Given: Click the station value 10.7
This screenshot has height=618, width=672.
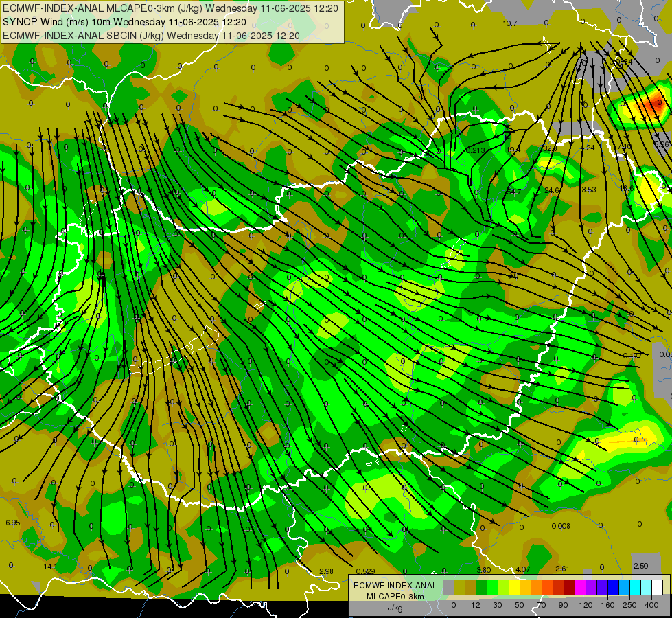Looking at the screenshot, I should 510,23.
